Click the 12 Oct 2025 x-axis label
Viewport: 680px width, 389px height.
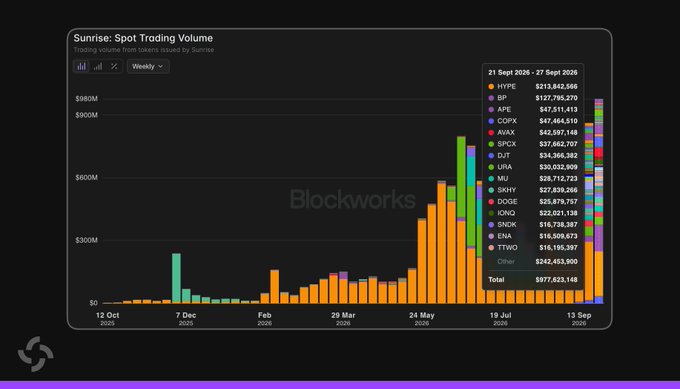tap(107, 318)
